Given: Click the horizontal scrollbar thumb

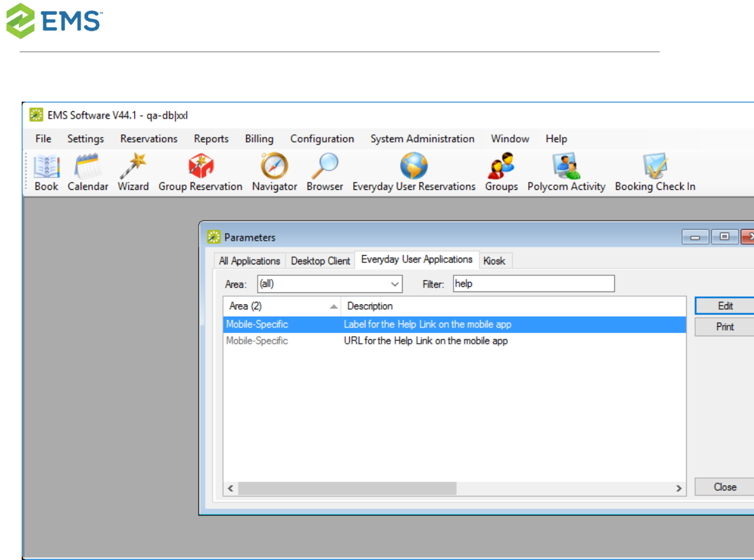Looking at the screenshot, I should pyautogui.click(x=347, y=488).
